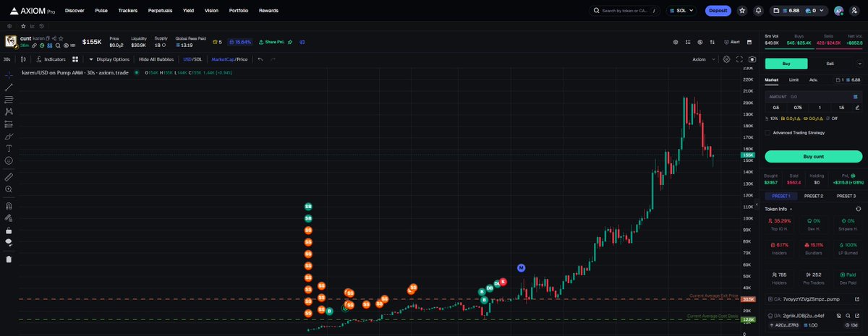Take a chart snapshot with camera icon
This screenshot has width=868, height=336.
pos(752,59)
